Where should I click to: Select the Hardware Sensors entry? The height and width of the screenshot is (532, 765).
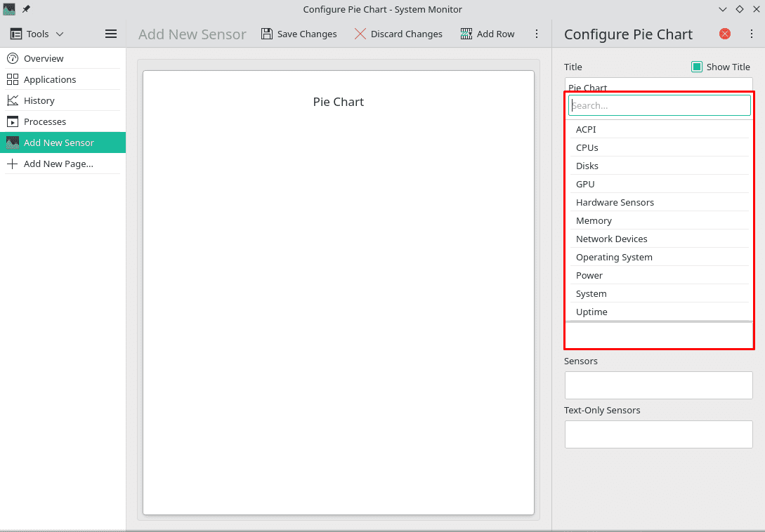(615, 202)
